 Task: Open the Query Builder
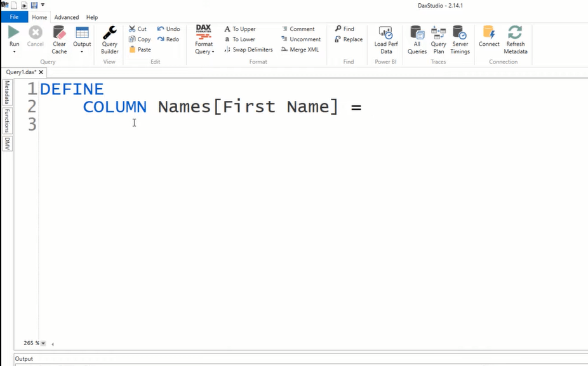pos(109,40)
